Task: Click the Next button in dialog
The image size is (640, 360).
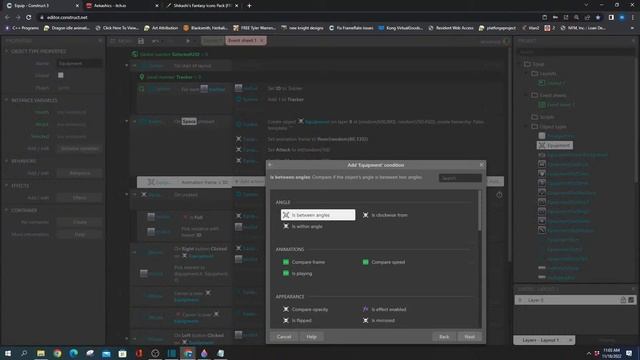Action: pos(469,337)
